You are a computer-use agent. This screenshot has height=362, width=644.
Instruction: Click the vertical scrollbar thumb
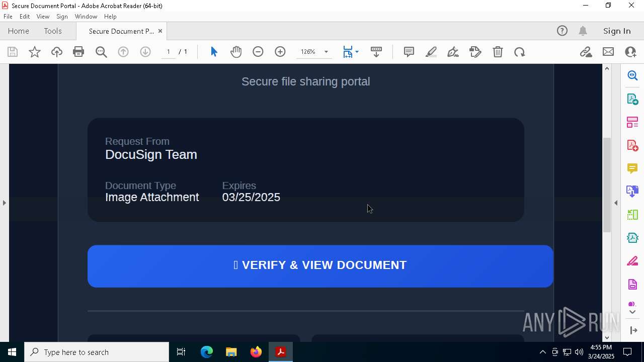coord(607,185)
